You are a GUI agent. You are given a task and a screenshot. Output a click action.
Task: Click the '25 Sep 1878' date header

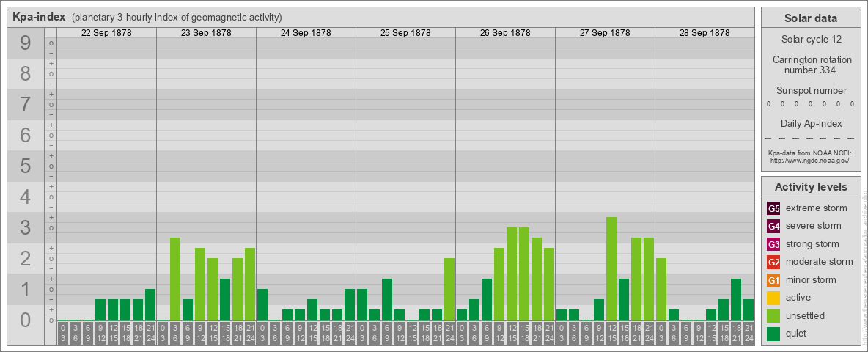point(405,33)
